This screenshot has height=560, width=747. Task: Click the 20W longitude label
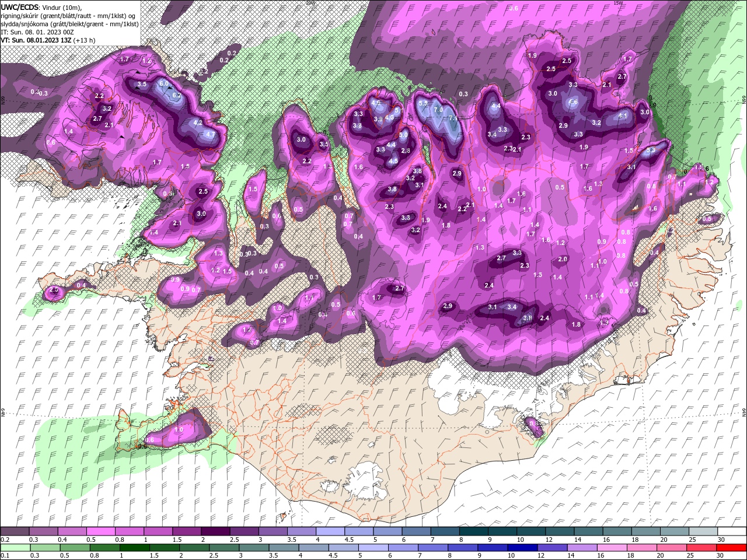[310, 2]
